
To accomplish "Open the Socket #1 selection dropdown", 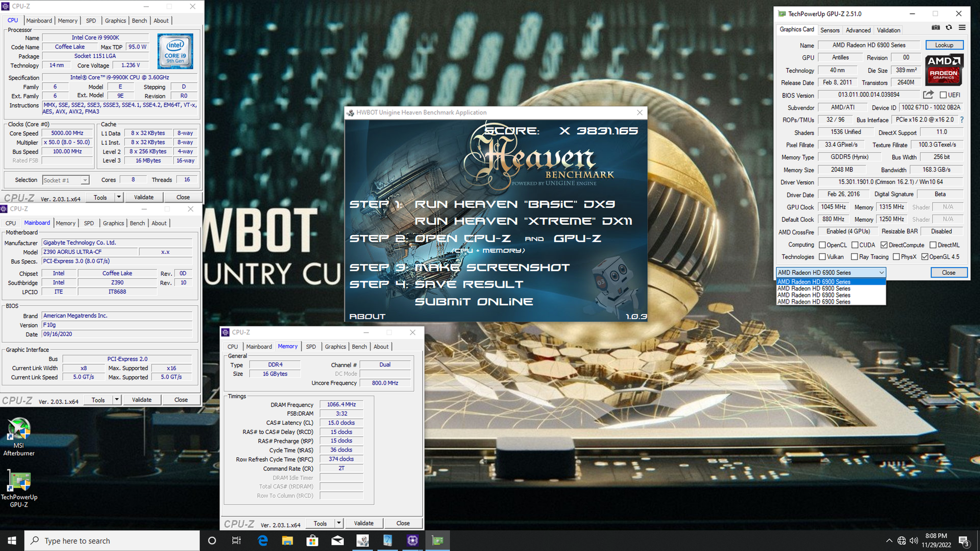I will (66, 180).
